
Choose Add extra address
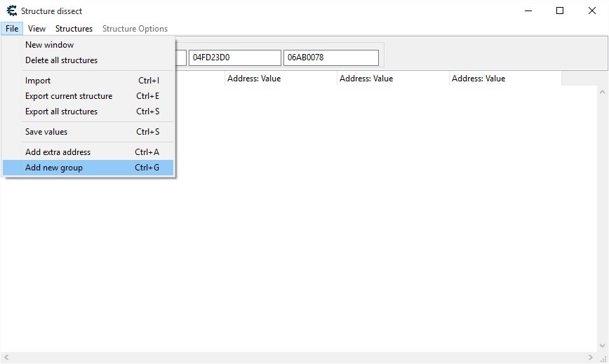tap(58, 152)
